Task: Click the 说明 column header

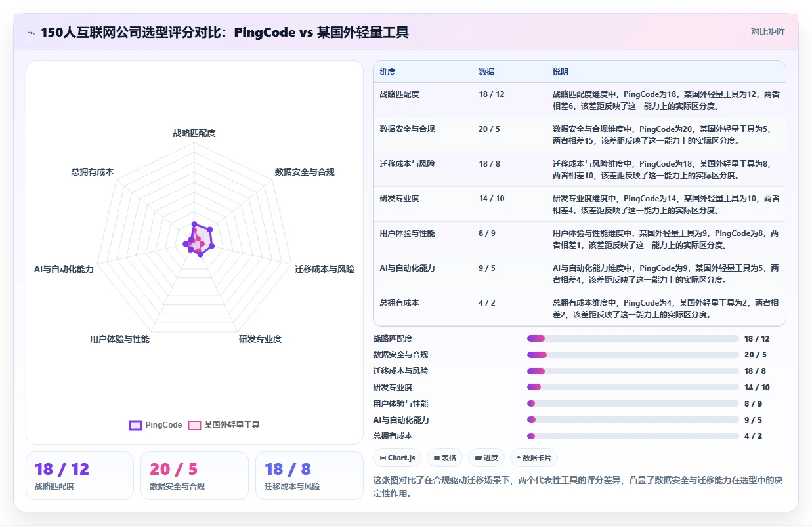Action: click(x=561, y=71)
